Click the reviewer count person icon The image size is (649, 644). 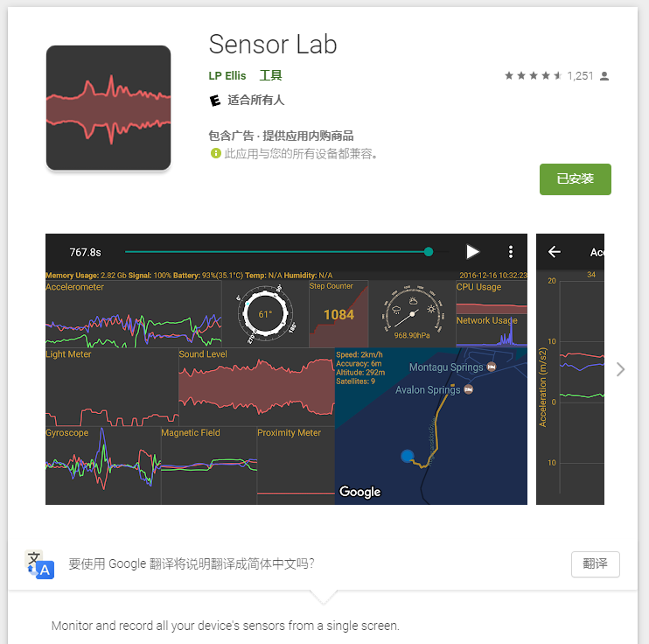604,76
